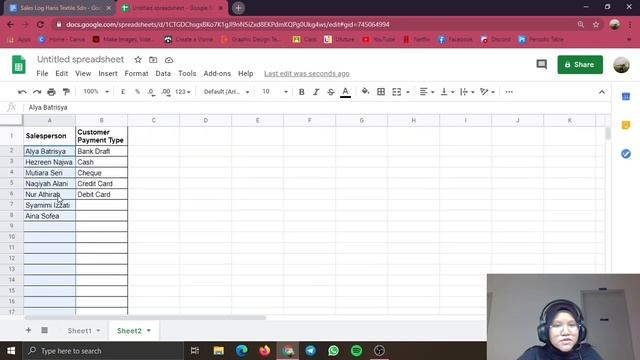Rename the Untitled spreadsheet title

(80, 60)
